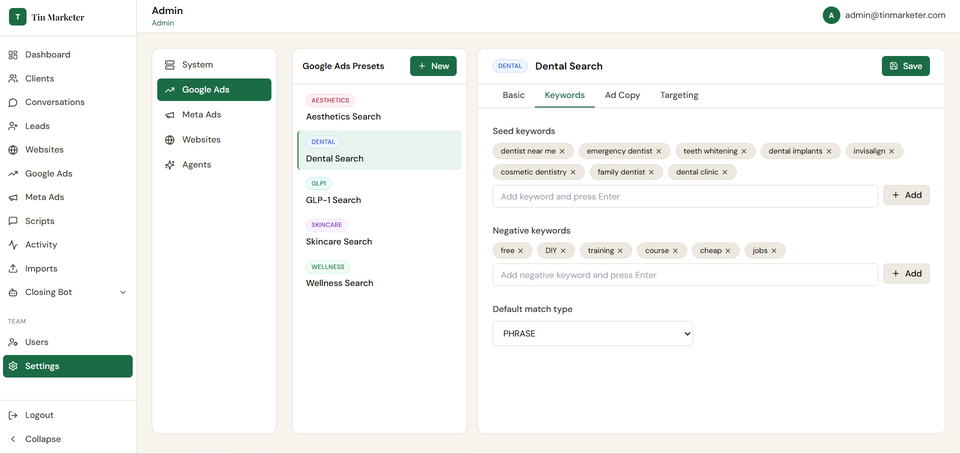
Task: Select the Dental Search preset
Action: coord(379,151)
